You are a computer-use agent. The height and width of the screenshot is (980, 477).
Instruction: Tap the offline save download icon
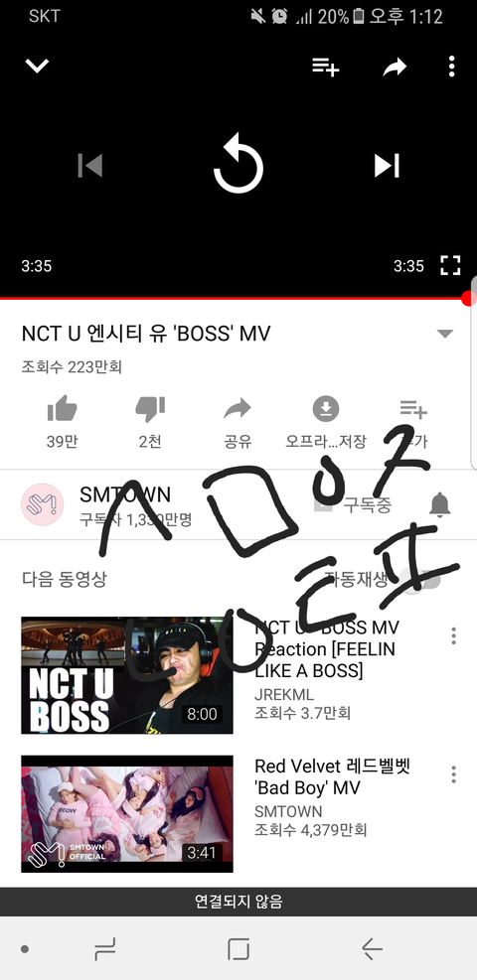[x=326, y=409]
